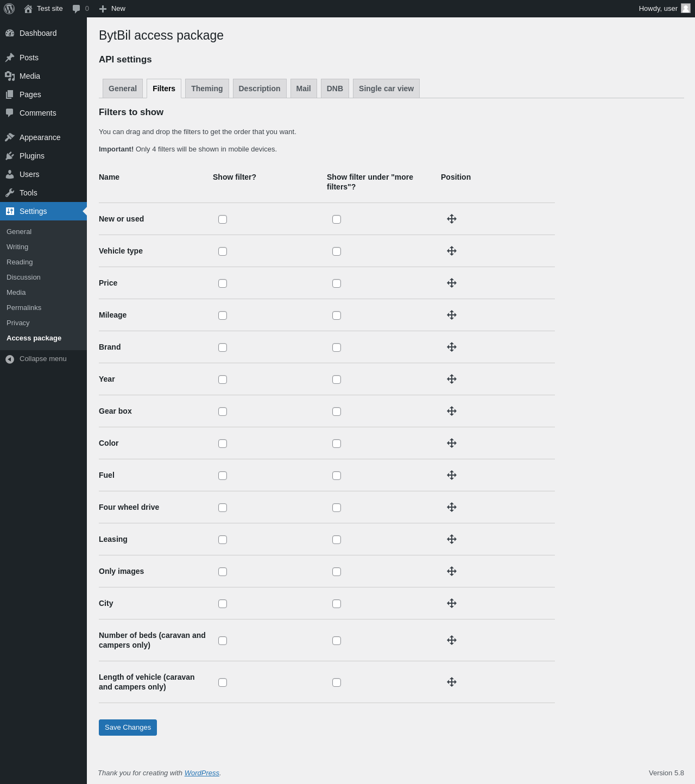Open the Single car view tab
The width and height of the screenshot is (695, 784).
(x=386, y=88)
